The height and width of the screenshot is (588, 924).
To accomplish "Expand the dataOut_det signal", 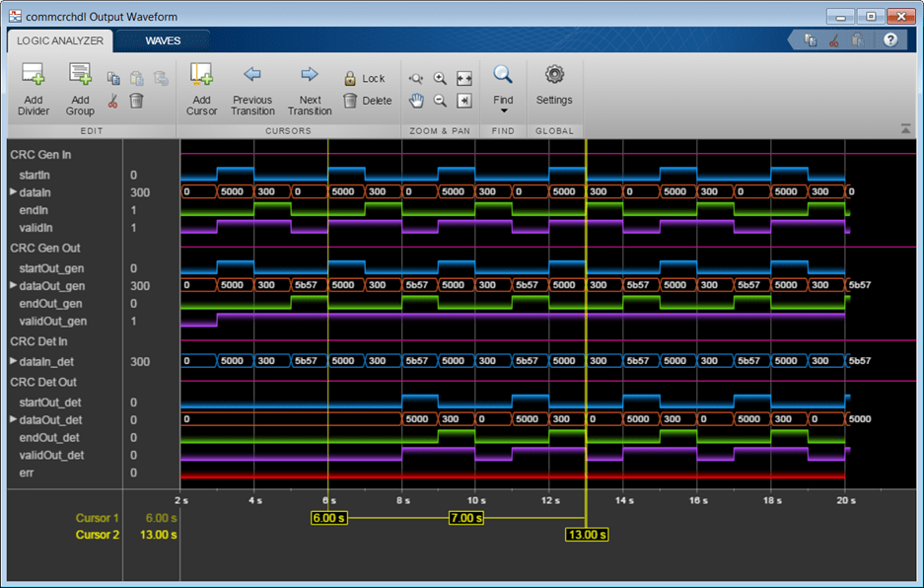I will (x=14, y=419).
